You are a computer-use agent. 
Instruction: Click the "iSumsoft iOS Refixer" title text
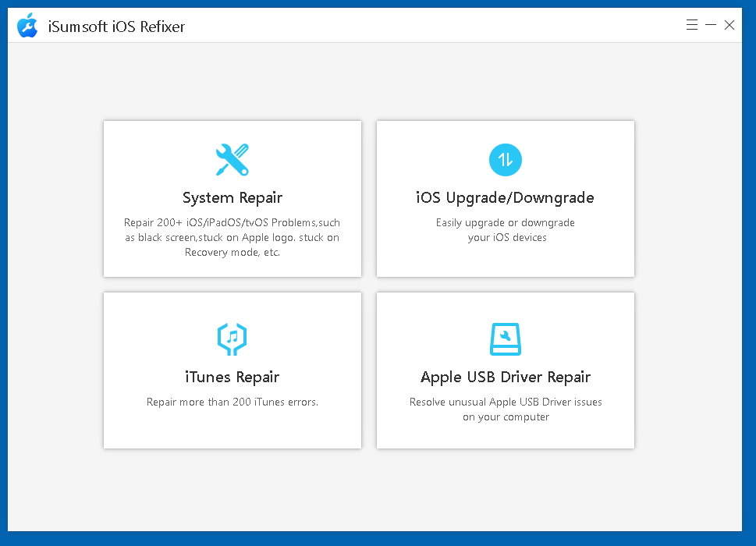116,27
